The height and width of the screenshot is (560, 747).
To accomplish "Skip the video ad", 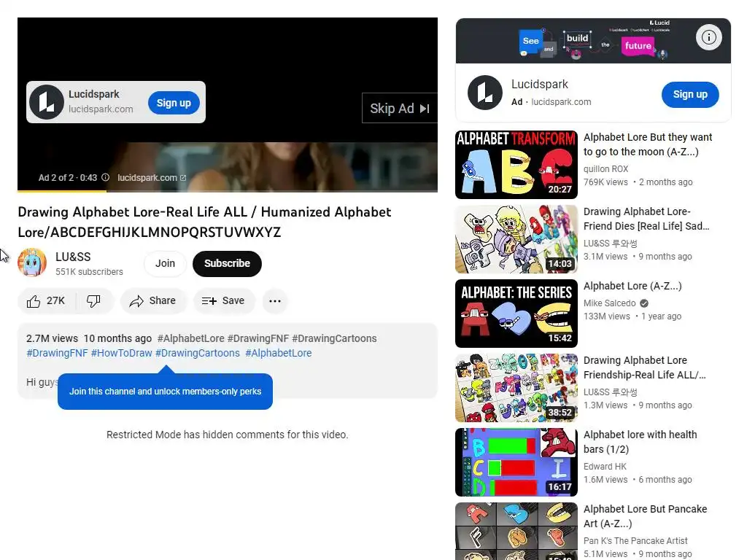I will coord(400,109).
